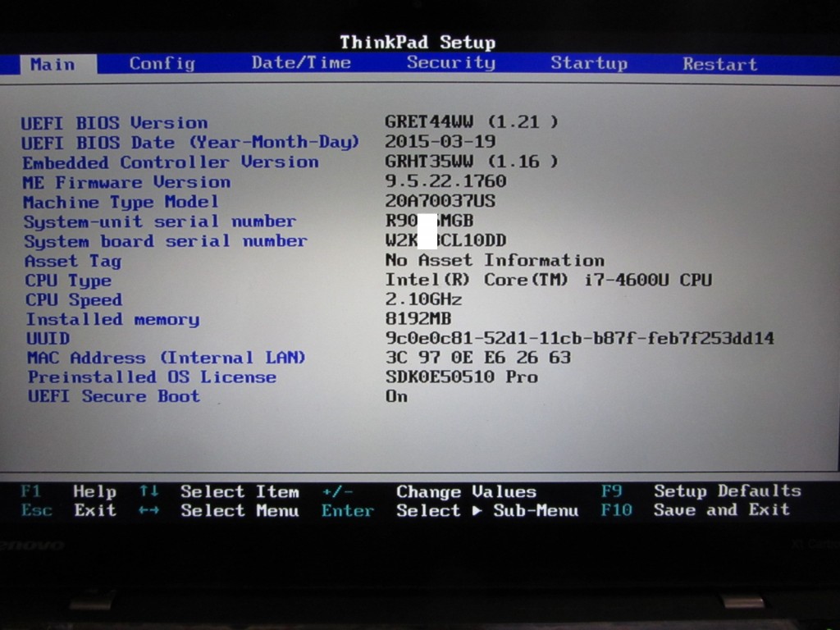Click the BIOS date value '2015-03-19'
Viewport: 840px width, 630px height.
pyautogui.click(x=441, y=141)
